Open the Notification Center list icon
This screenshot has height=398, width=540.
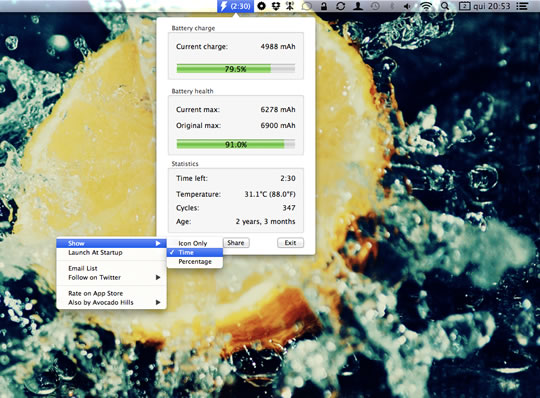[x=523, y=6]
